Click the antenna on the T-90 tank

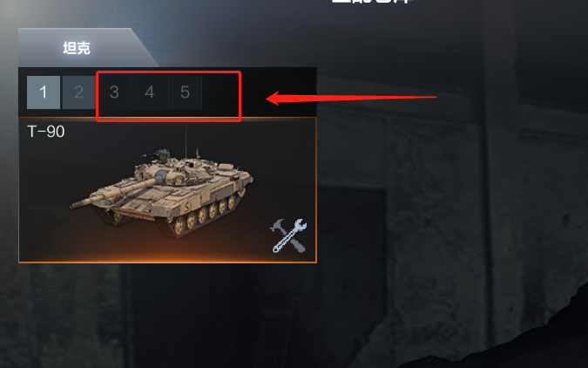click(186, 140)
